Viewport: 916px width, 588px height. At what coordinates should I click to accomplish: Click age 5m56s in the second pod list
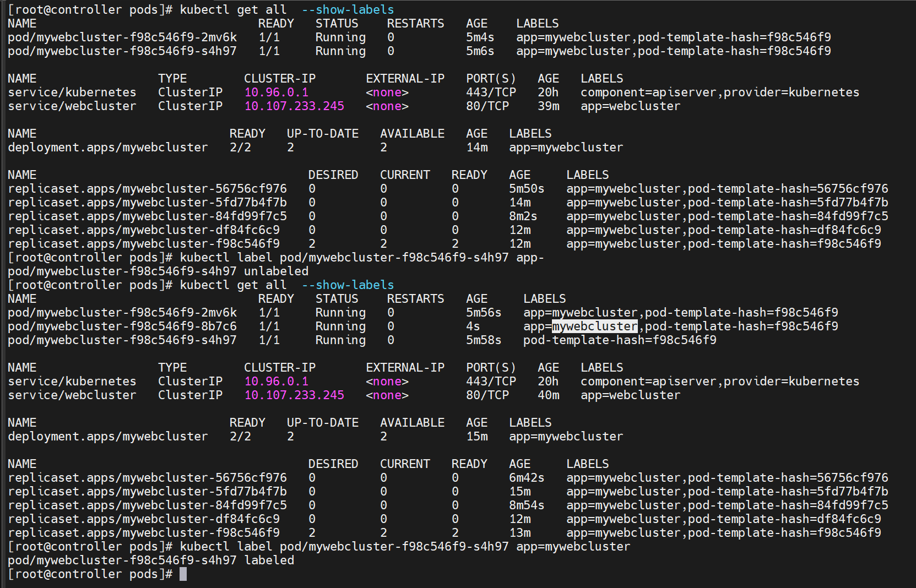(x=484, y=313)
